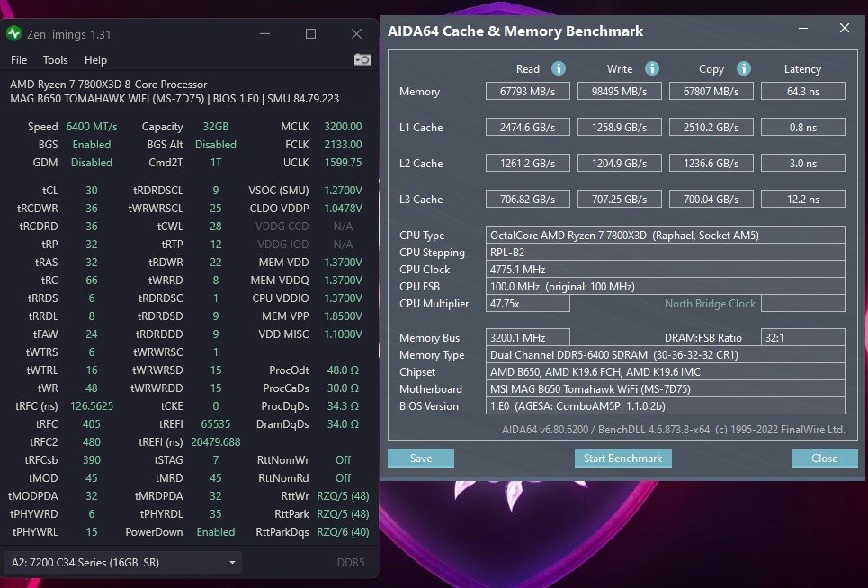The height and width of the screenshot is (588, 868).
Task: Click the FCLK value 2133.00
Action: 343,145
